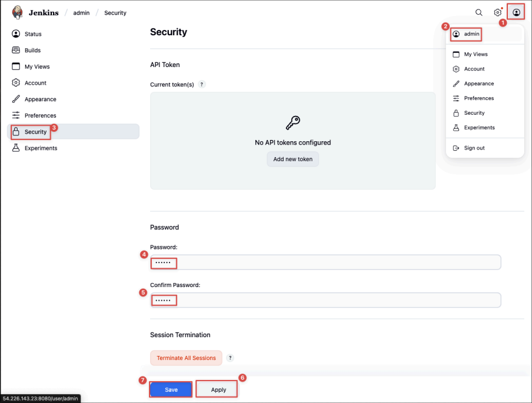Click the Appearance brush icon in sidebar
The width and height of the screenshot is (532, 403).
[x=16, y=99]
